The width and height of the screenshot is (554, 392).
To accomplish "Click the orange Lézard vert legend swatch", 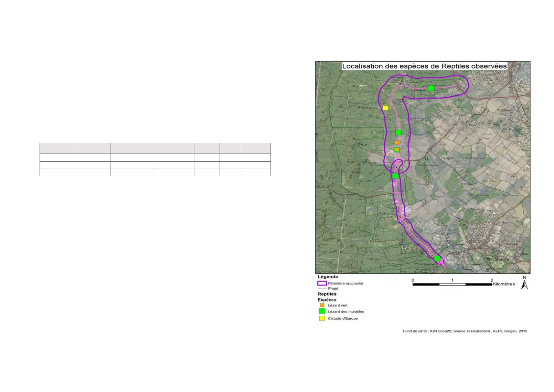I will click(322, 305).
